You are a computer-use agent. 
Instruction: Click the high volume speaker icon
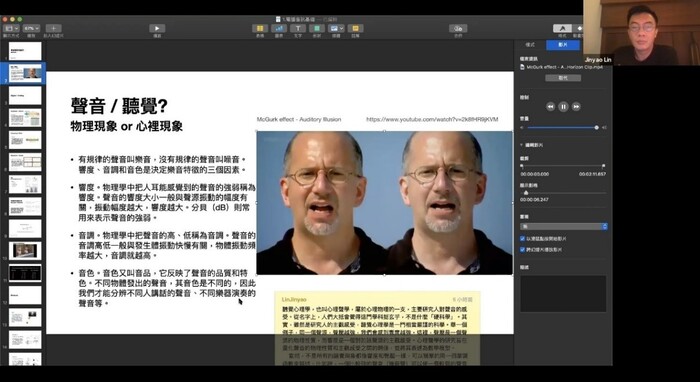click(604, 128)
